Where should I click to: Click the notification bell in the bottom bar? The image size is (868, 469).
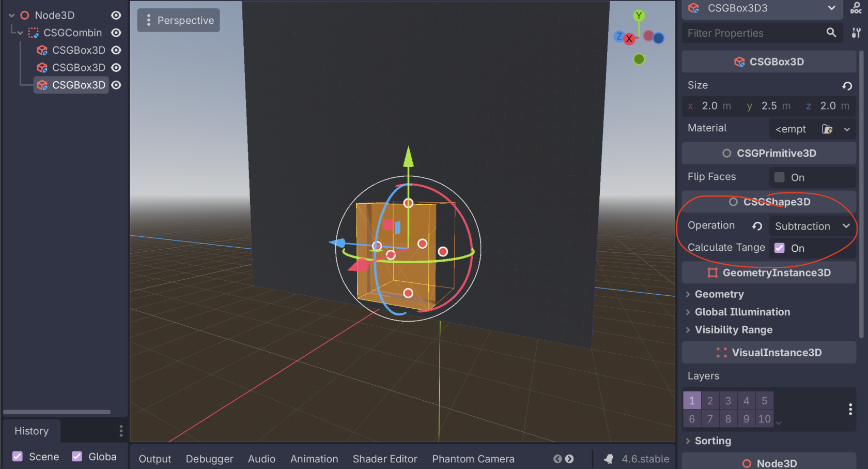609,459
